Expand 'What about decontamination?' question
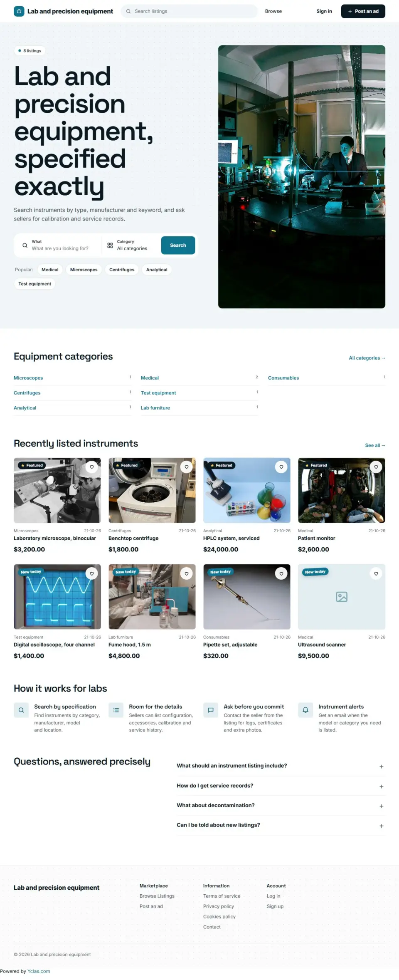 click(281, 805)
